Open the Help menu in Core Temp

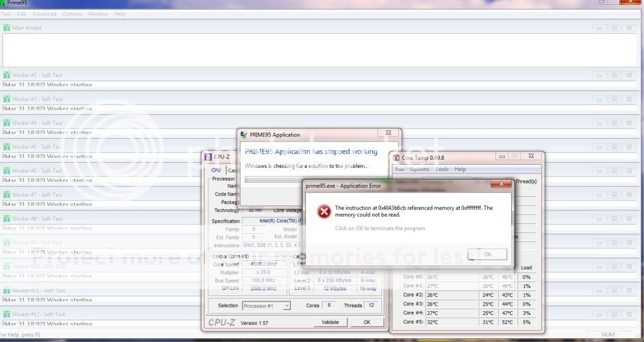pyautogui.click(x=460, y=169)
